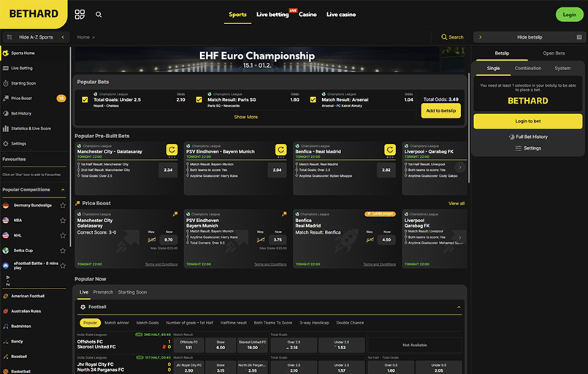The image size is (588, 374).
Task: Select Halftime result market filter
Action: [x=233, y=323]
